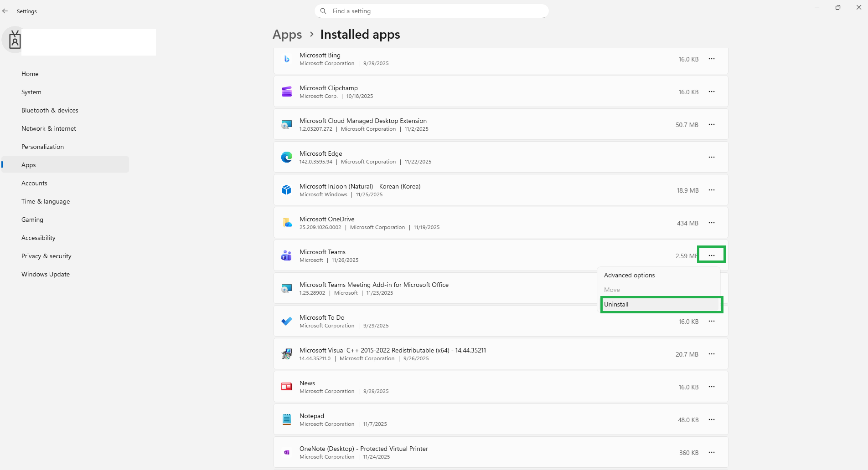Open more options for Microsoft InJoon Korean
The image size is (868, 470).
(712, 190)
